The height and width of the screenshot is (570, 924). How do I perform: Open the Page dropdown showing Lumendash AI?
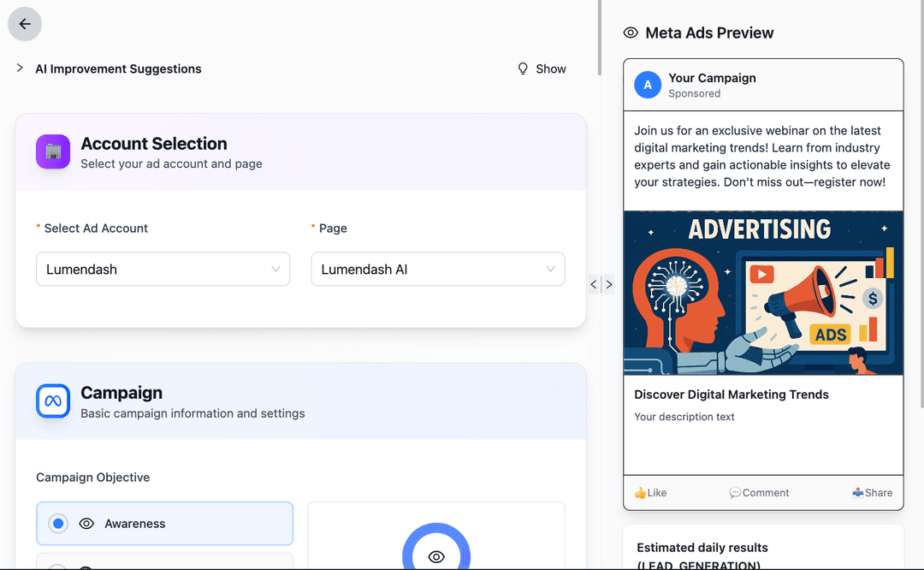(437, 269)
